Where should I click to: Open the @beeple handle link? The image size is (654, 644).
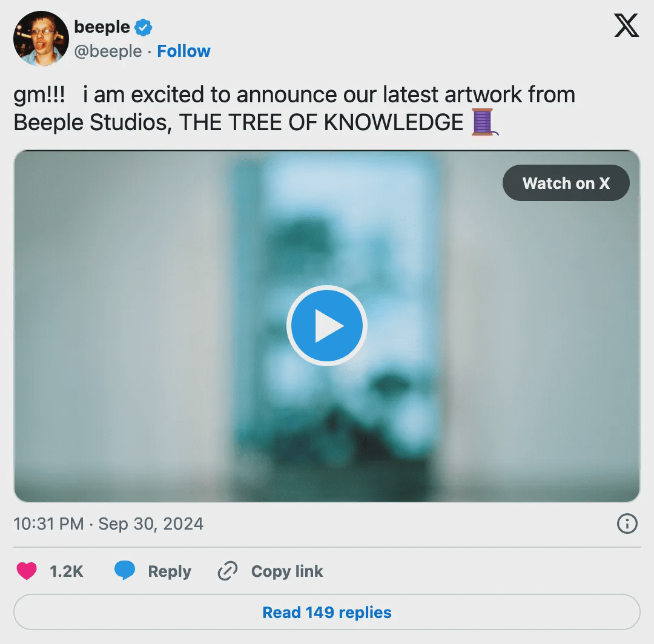point(108,51)
